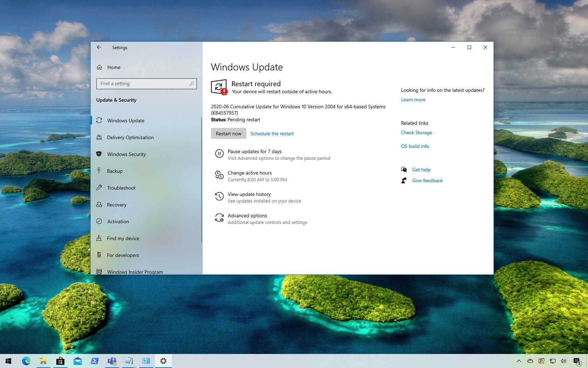Click the Troubleshoot wrench icon
This screenshot has width=588, height=368.
(99, 188)
